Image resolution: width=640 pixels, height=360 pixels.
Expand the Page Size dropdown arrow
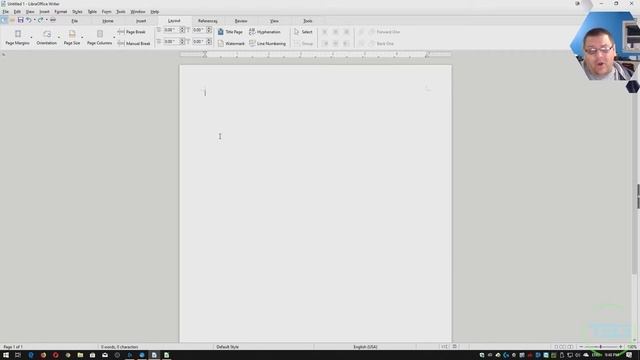pos(82,38)
